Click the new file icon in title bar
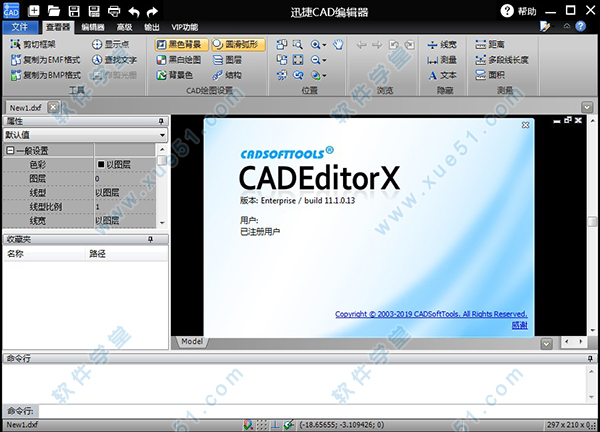 [34, 11]
